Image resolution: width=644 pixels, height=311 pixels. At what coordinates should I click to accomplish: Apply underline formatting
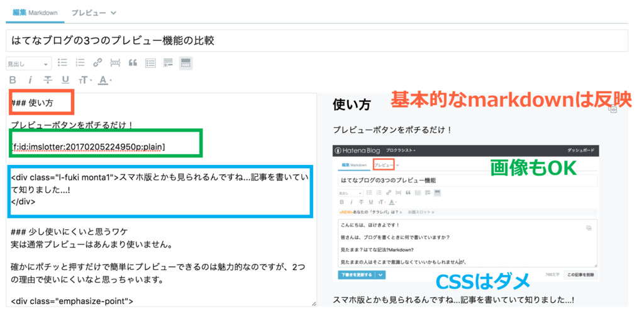65,80
